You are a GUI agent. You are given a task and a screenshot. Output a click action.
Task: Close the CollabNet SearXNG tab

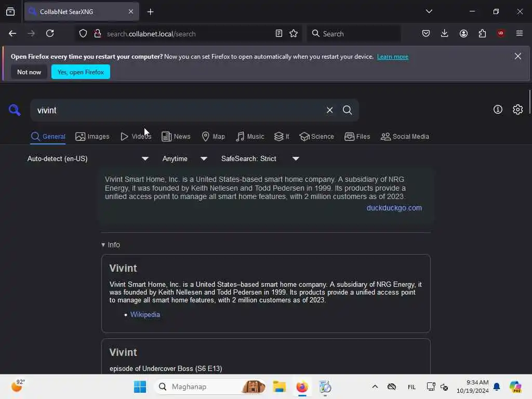(131, 11)
